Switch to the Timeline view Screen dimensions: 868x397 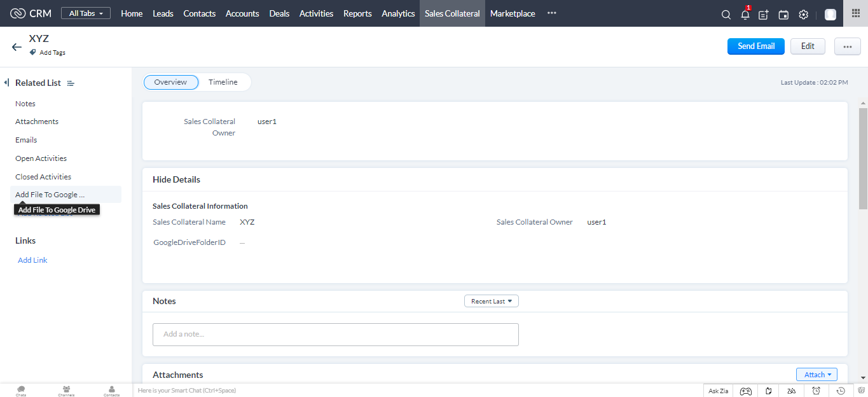point(223,82)
